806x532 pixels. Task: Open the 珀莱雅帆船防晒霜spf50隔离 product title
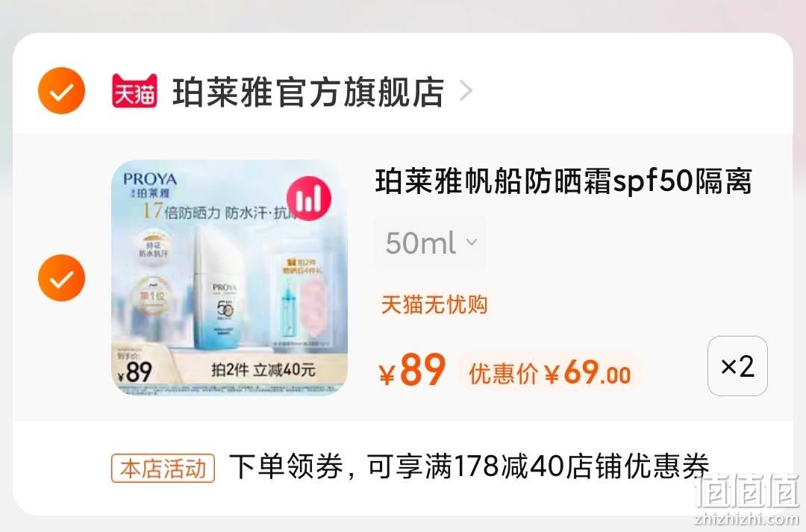(x=563, y=181)
